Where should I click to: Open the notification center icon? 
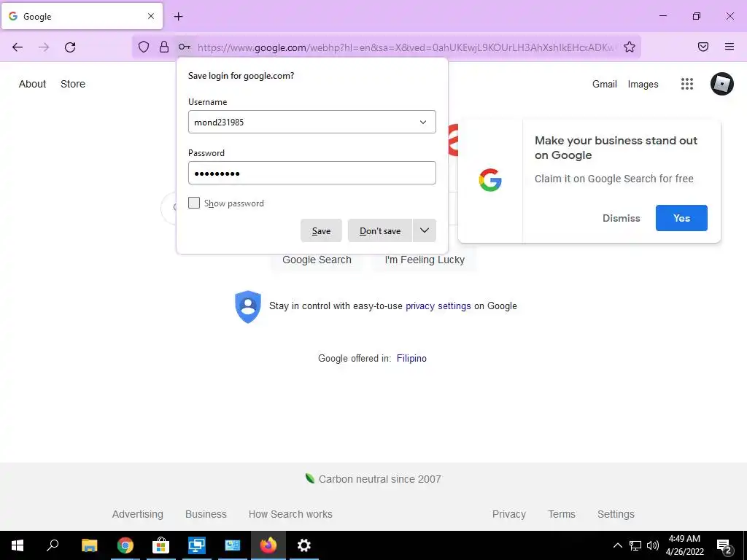pos(724,546)
